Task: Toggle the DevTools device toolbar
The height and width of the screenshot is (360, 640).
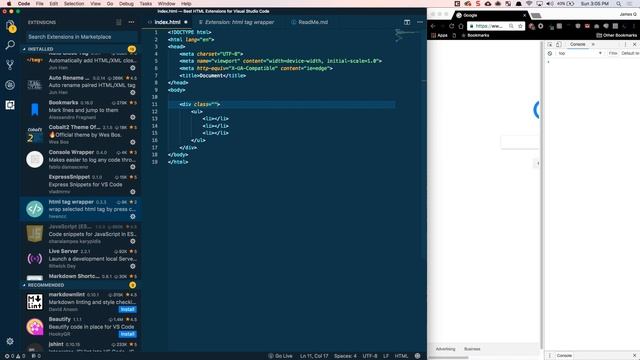Action: [559, 44]
